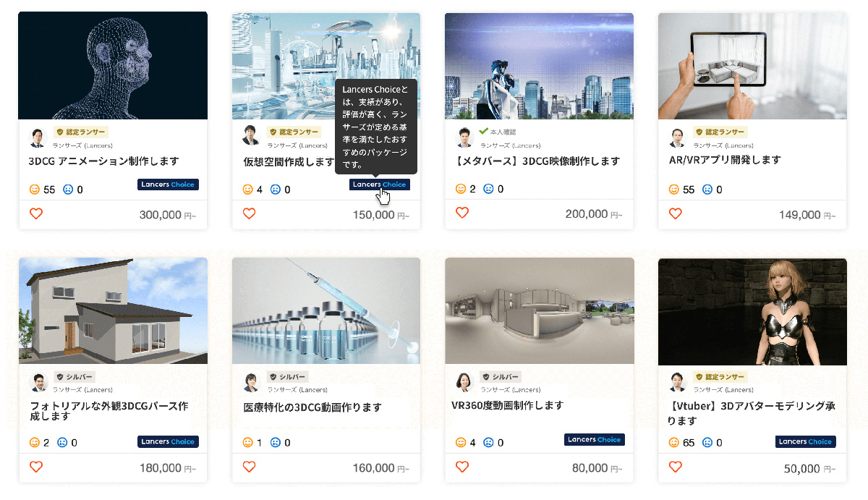Toggle favorite heart on AR/VRアプリ開発します card
The image size is (868, 500).
675,213
